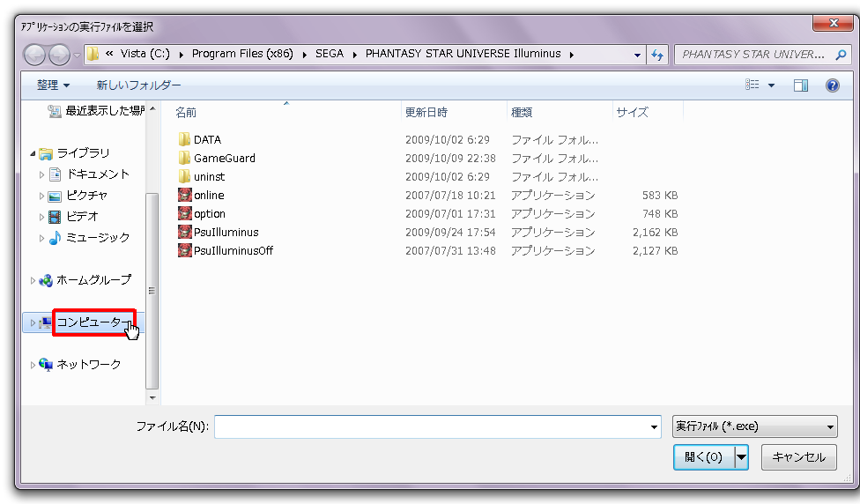Click the file name PsuIlluminus
Image resolution: width=860 pixels, height=504 pixels.
click(226, 233)
